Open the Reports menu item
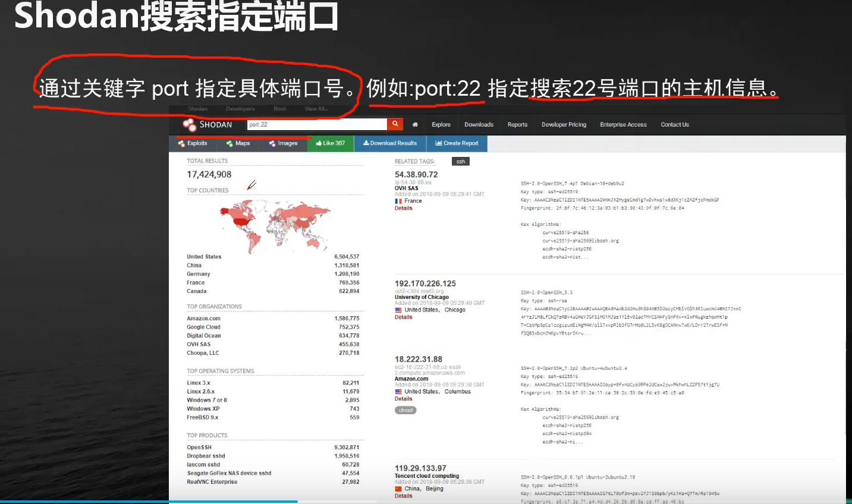The height and width of the screenshot is (504, 852). tap(517, 125)
